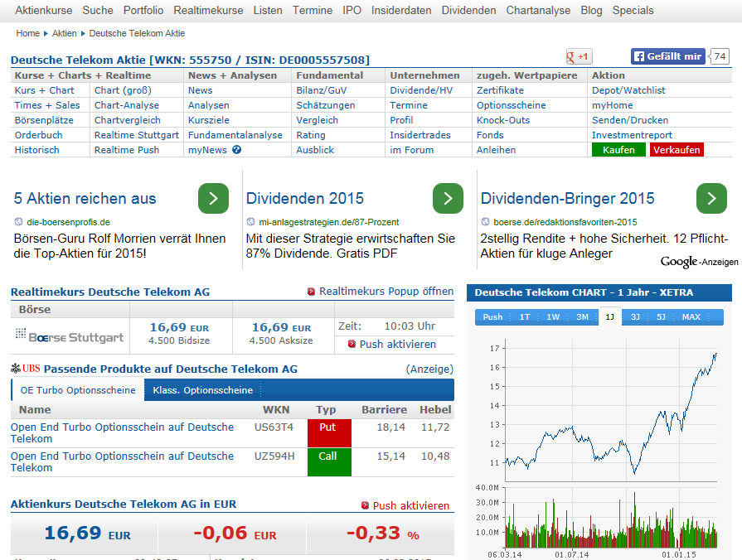Image resolution: width=742 pixels, height=560 pixels.
Task: Open the Realtime Stuttgart link
Action: [137, 135]
